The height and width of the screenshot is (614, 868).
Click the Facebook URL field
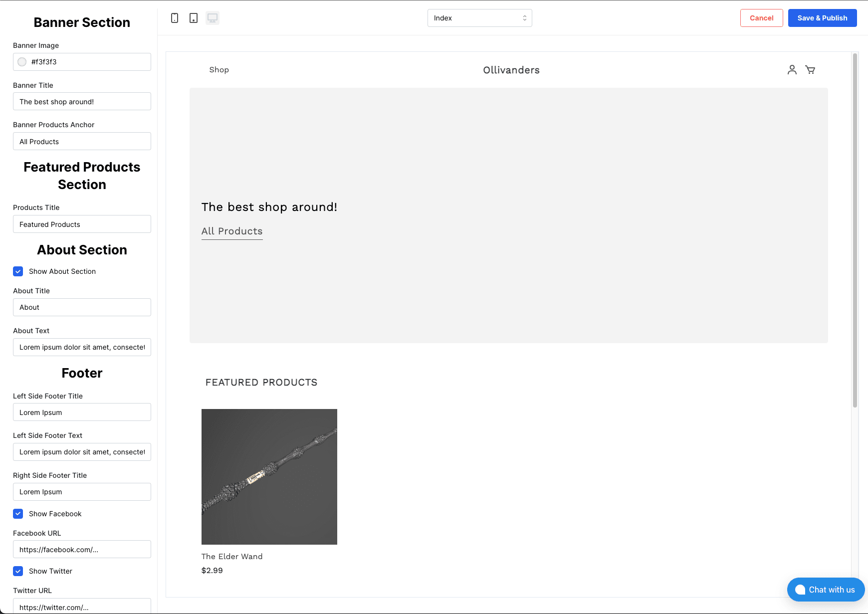pyautogui.click(x=81, y=549)
